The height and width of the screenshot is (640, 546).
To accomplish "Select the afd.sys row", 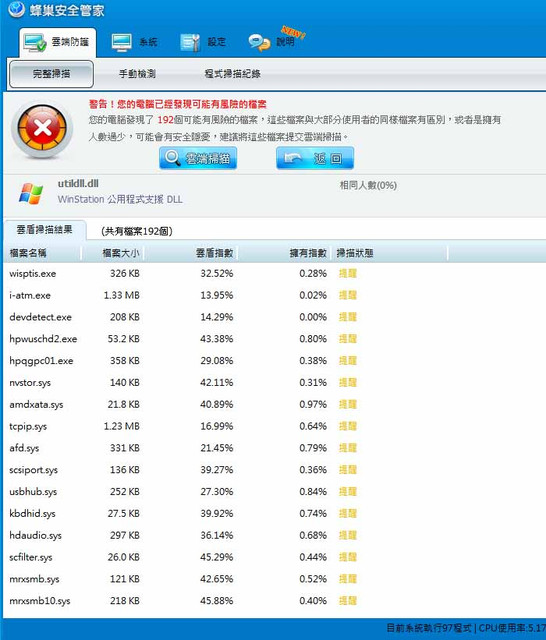I will tap(274, 448).
